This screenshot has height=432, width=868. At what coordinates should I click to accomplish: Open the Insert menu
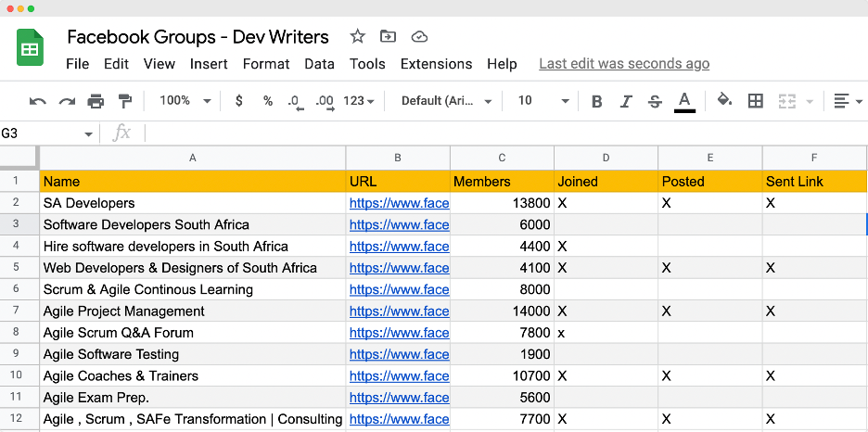click(x=209, y=64)
